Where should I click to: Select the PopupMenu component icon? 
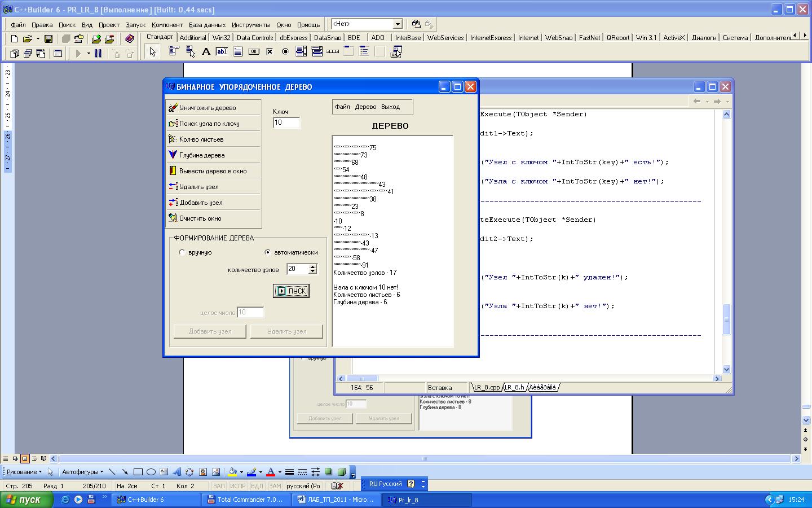190,51
